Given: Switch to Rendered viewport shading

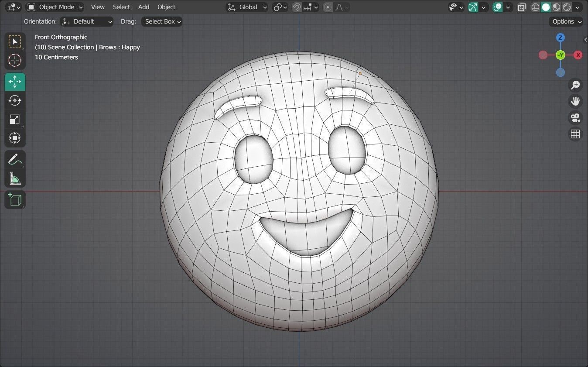Looking at the screenshot, I should (x=567, y=7).
